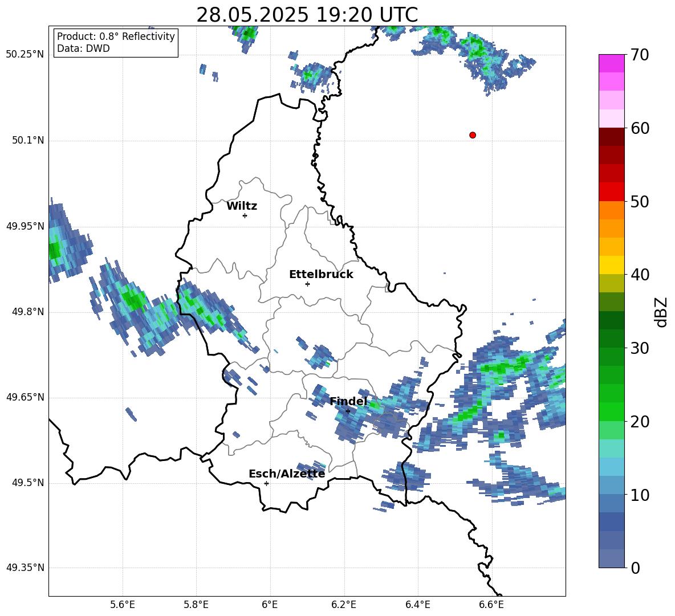
Task: Click the 20 tick label on colorbar
Action: point(640,422)
